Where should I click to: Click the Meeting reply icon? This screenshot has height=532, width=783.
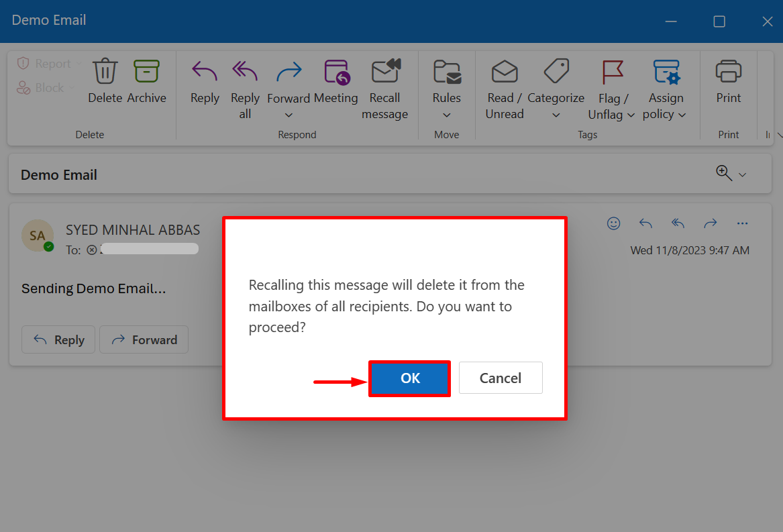pos(336,71)
